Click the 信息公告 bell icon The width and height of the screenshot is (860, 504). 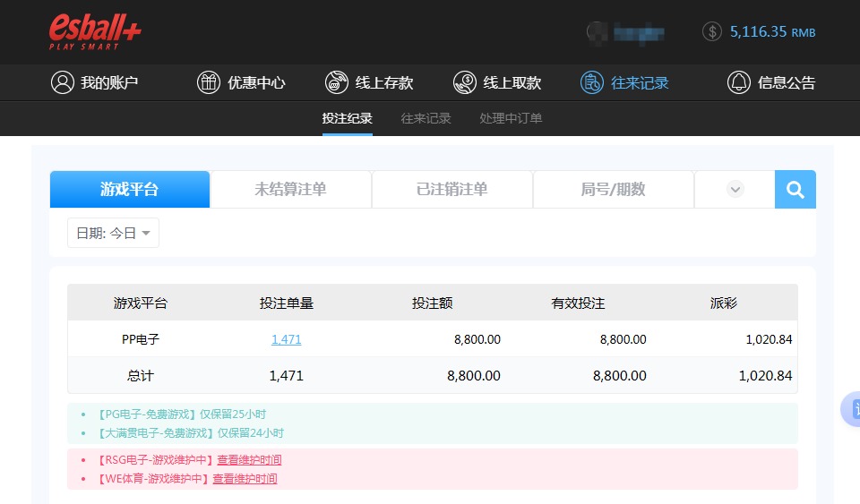(x=739, y=82)
